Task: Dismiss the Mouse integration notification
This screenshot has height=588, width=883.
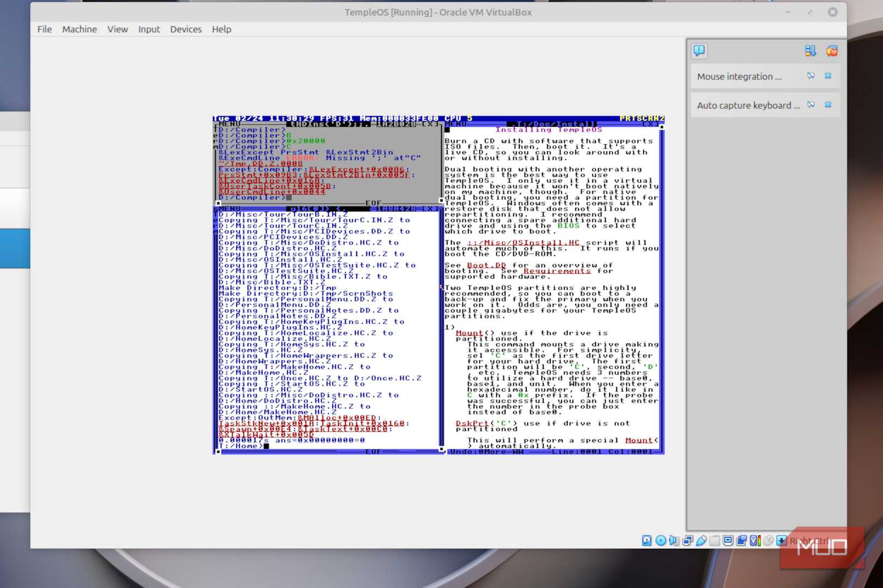Action: (x=828, y=76)
